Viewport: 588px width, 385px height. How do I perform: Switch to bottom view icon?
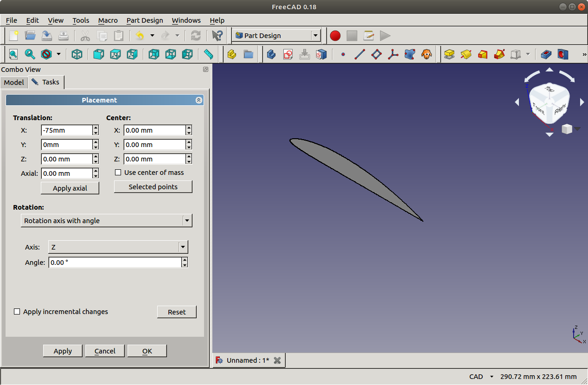click(171, 54)
